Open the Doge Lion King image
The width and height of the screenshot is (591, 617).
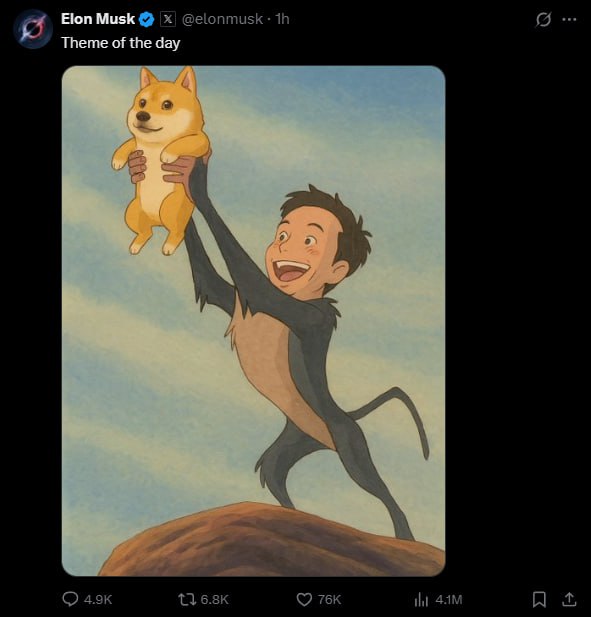pos(253,321)
